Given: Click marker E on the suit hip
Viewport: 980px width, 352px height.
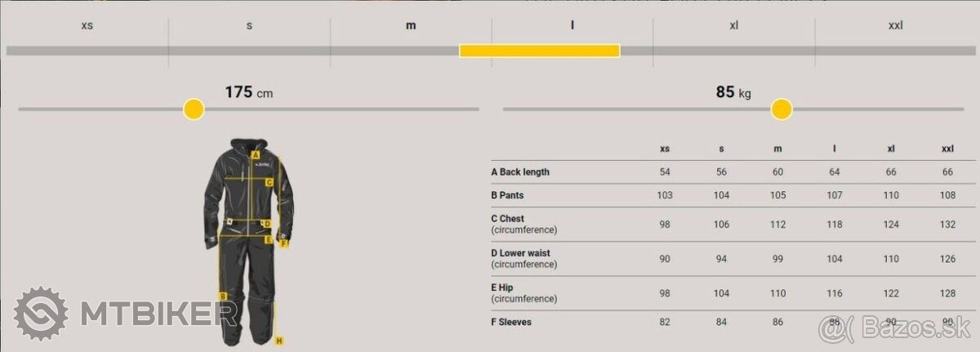Looking at the screenshot, I should click(269, 239).
